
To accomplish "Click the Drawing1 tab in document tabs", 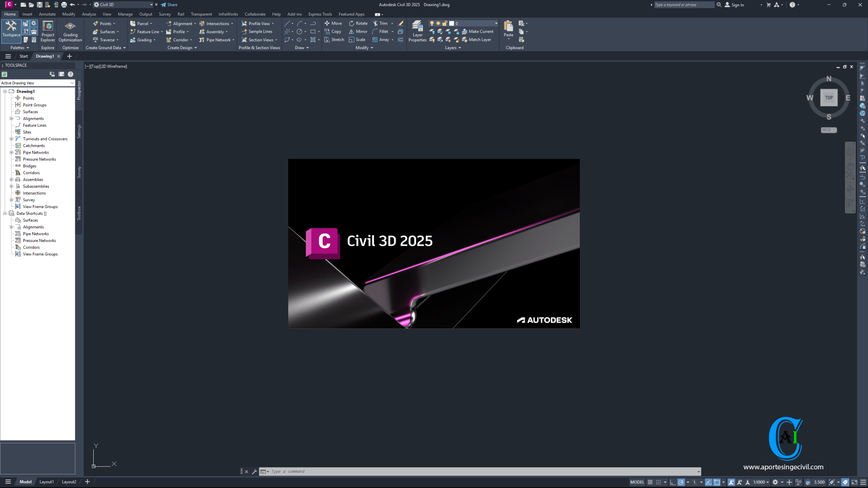I will point(45,56).
